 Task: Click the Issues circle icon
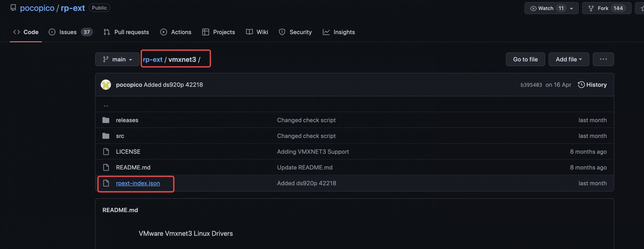click(x=52, y=32)
